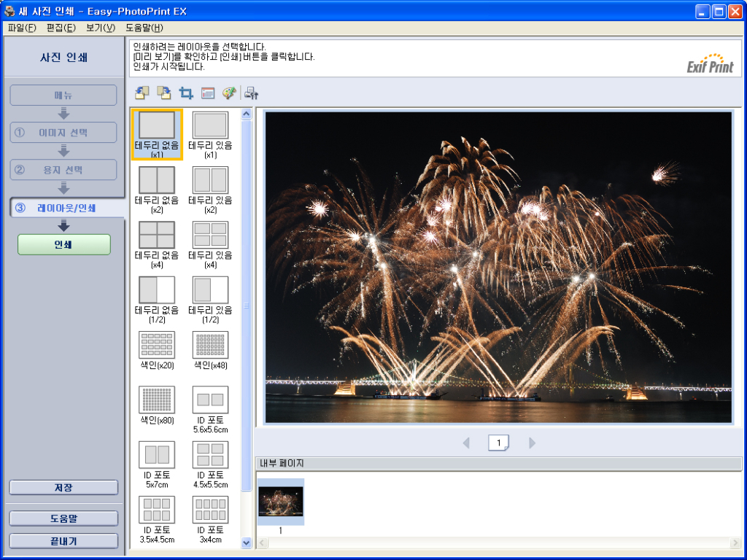747x560 pixels.
Task: Click the 끝내기 button
Action: click(63, 541)
